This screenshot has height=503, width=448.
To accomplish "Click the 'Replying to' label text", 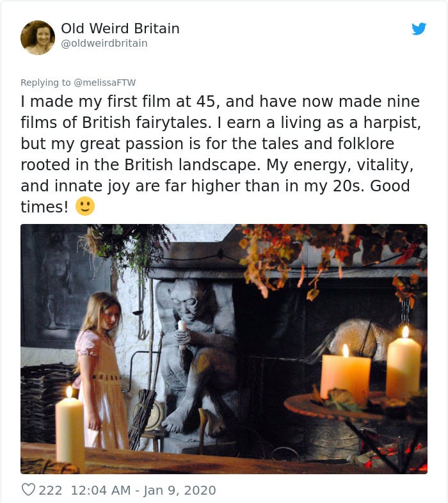I will [x=45, y=83].
